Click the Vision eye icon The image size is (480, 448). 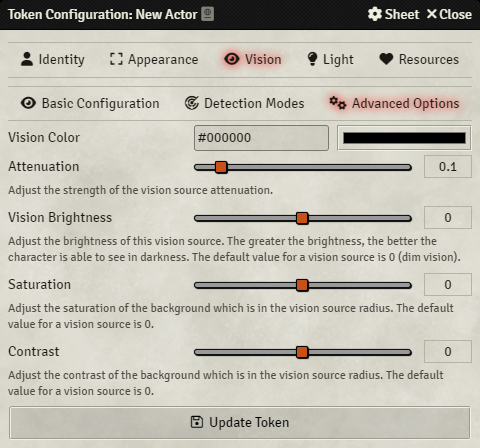232,59
